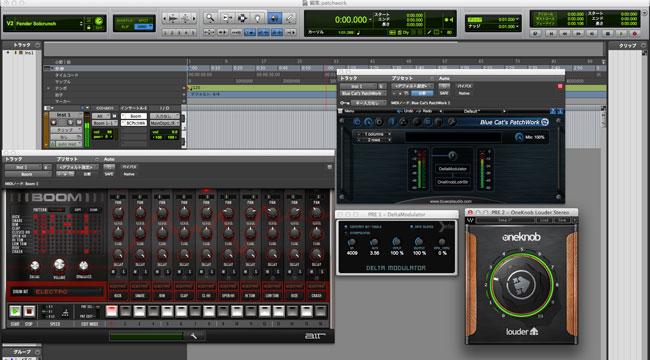Click the PatchWork power bypass icon
650x360 pixels.
357,122
